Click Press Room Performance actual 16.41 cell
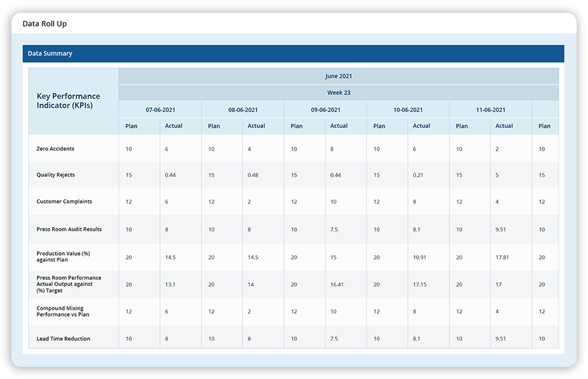Screen dimensions: 588x379 pyautogui.click(x=337, y=285)
